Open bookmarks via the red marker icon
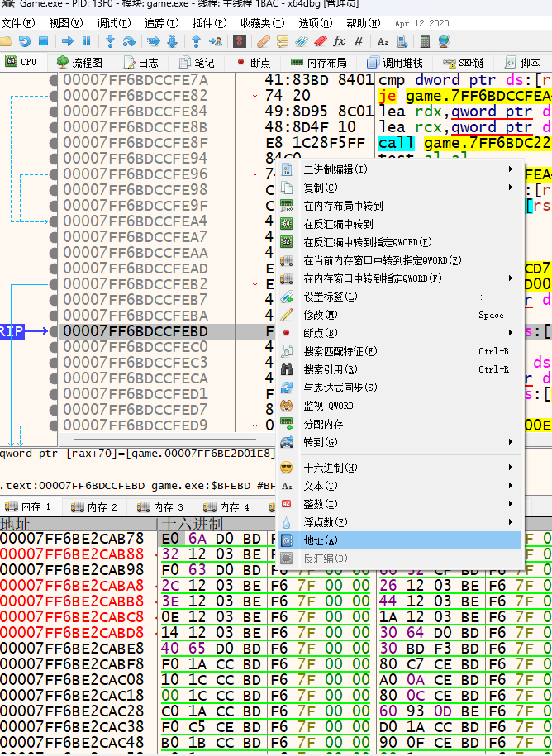 [x=321, y=41]
